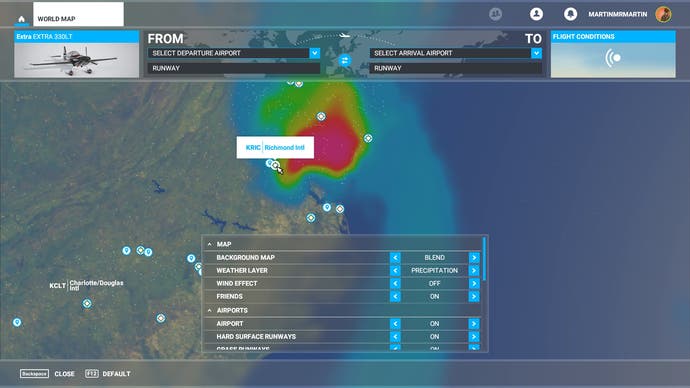
Task: Select the Extra 330LT aircraft thumbnail
Action: tap(77, 54)
